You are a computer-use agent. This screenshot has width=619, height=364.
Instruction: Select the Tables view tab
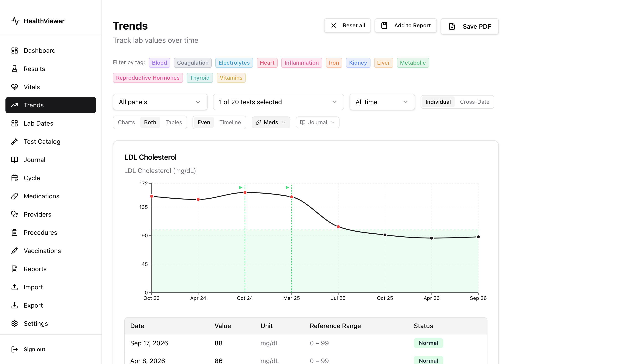point(174,122)
